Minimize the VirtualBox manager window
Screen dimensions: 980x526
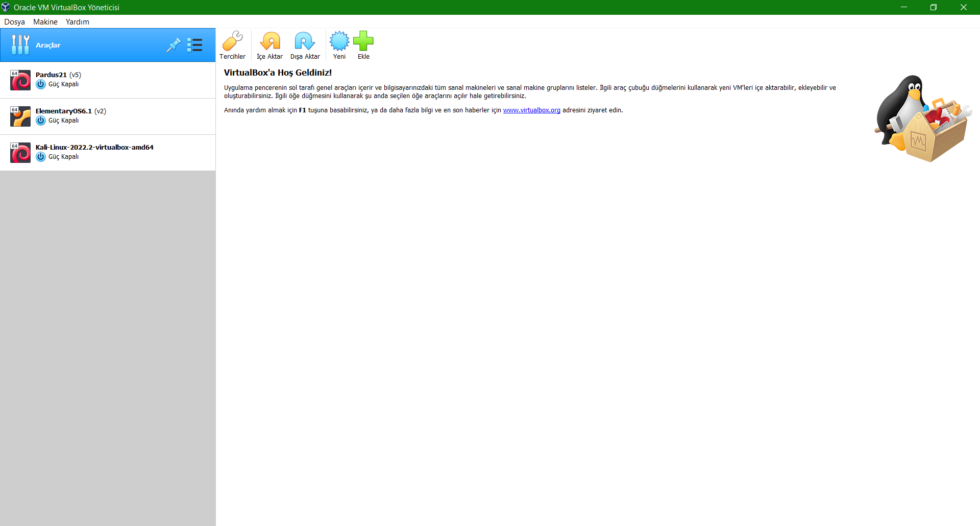pos(904,7)
